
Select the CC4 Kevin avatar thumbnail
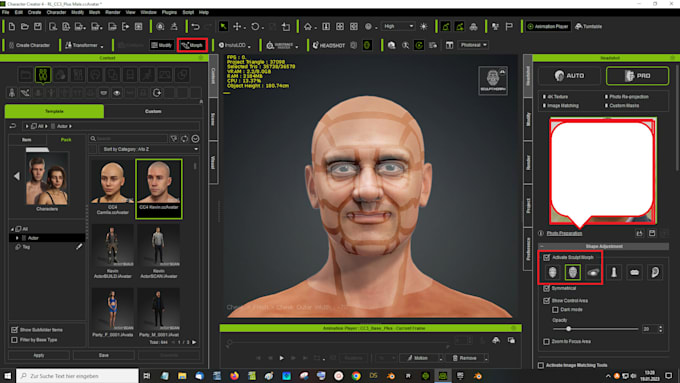coord(159,189)
